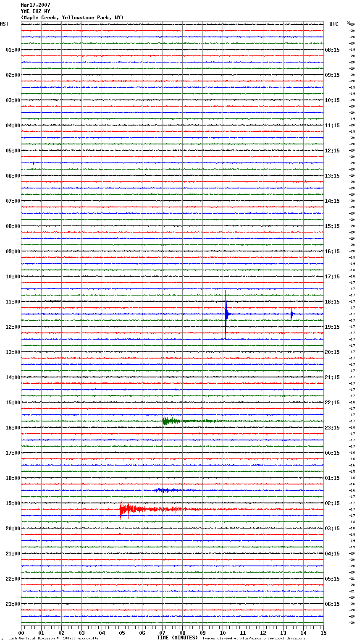Click the '(Maple Creek, Yellowstone Park, WY)' title
This screenshot has height=644, width=357.
pos(72,18)
